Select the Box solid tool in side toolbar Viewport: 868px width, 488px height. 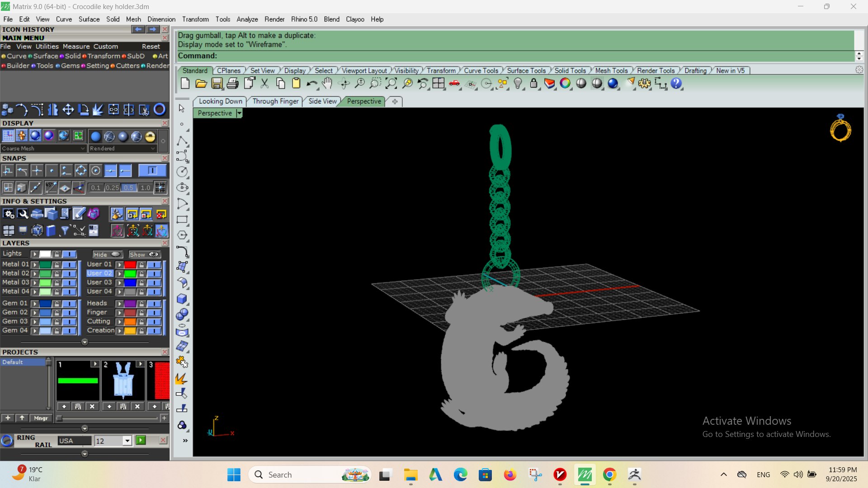(x=182, y=299)
